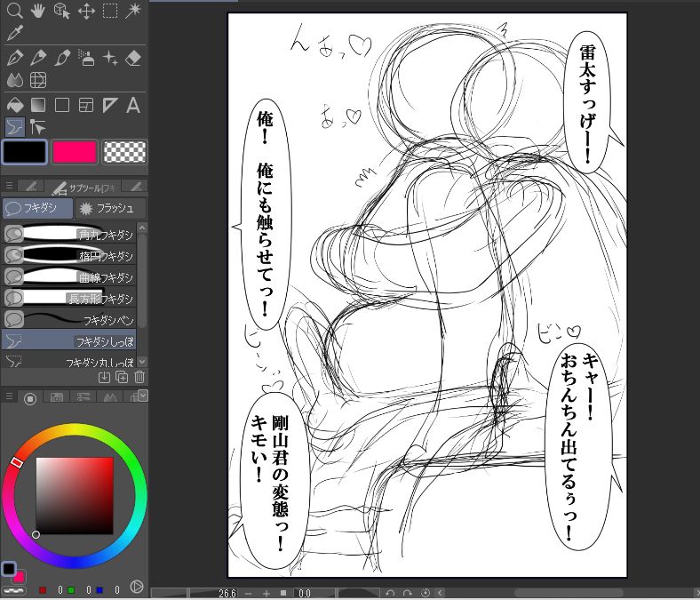Screen dimensions: 700x600
Task: Select the フキダシペン sub tool
Action: click(x=69, y=319)
